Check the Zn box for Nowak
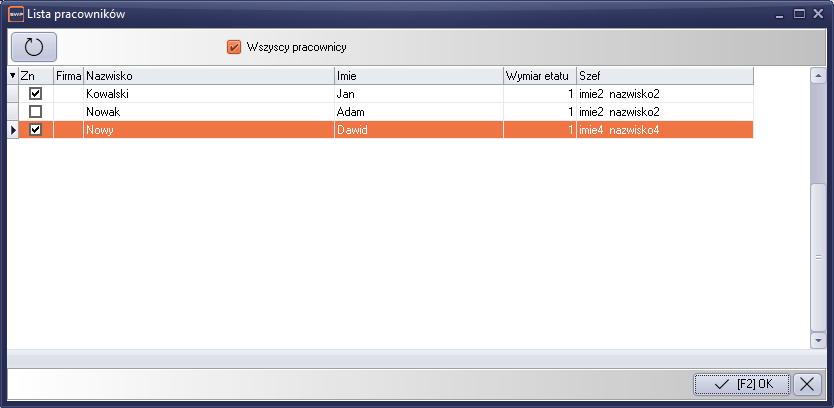The width and height of the screenshot is (834, 408). (x=36, y=112)
